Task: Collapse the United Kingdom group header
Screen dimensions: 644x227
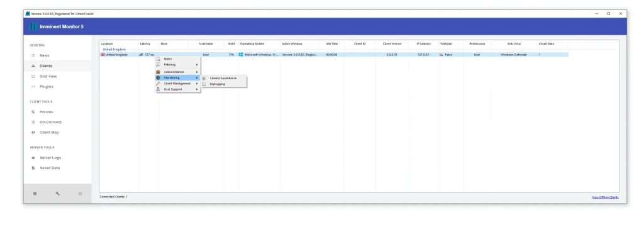Action: pos(114,49)
